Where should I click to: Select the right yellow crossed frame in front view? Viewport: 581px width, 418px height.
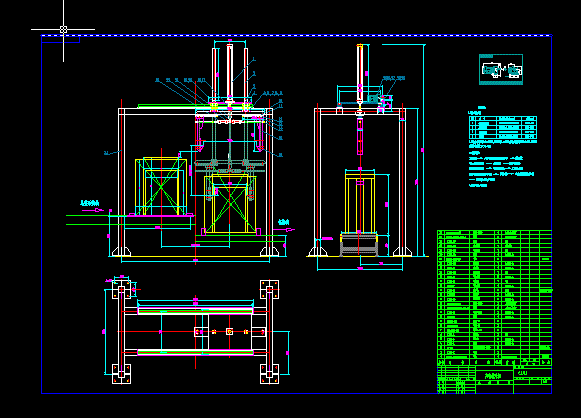230,204
